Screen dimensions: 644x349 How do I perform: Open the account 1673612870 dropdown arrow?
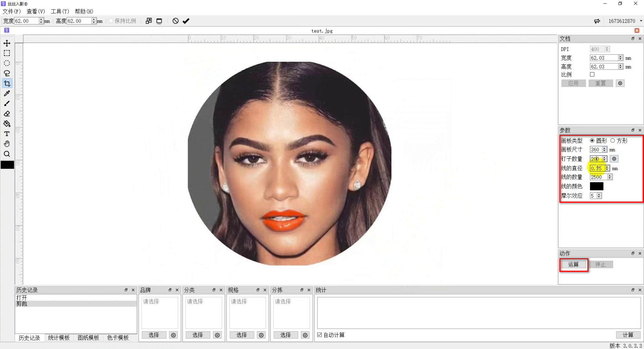tap(641, 21)
